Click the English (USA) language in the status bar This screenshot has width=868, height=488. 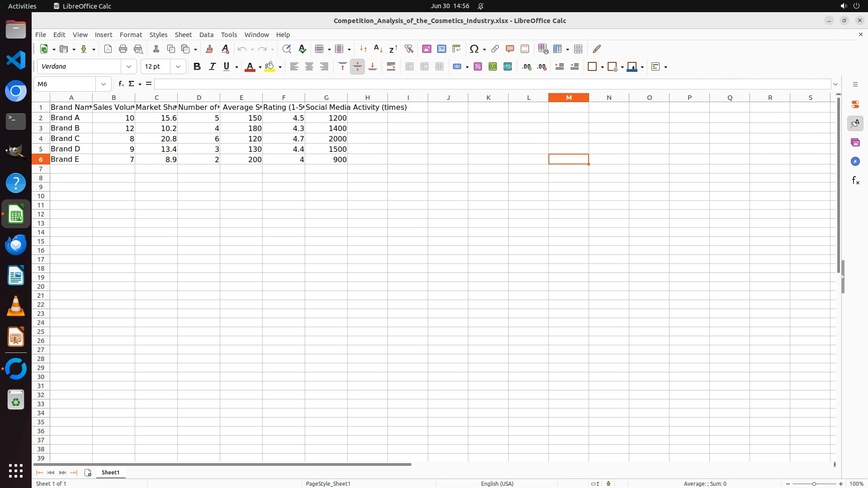tap(497, 484)
